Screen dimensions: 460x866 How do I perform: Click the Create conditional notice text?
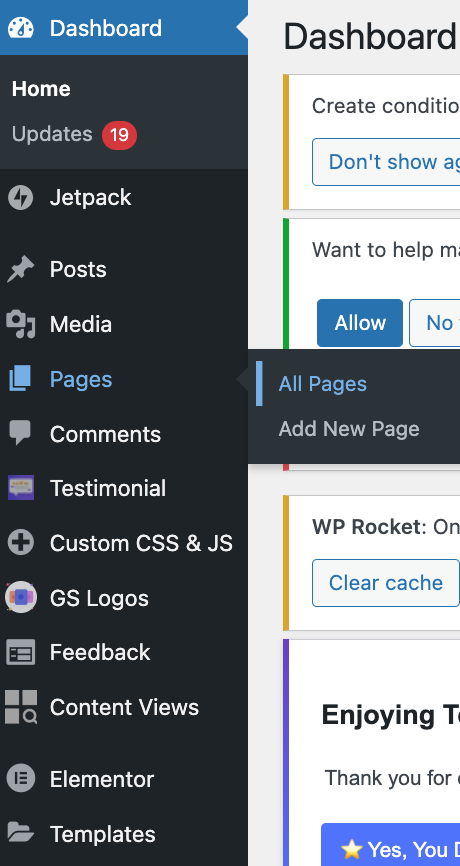(x=385, y=105)
